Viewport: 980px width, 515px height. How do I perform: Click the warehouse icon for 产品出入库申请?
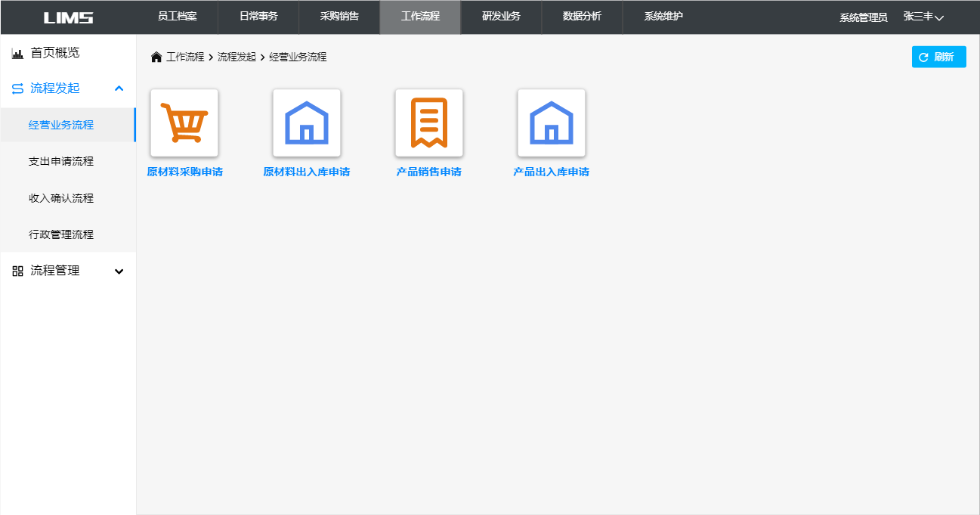click(x=552, y=123)
